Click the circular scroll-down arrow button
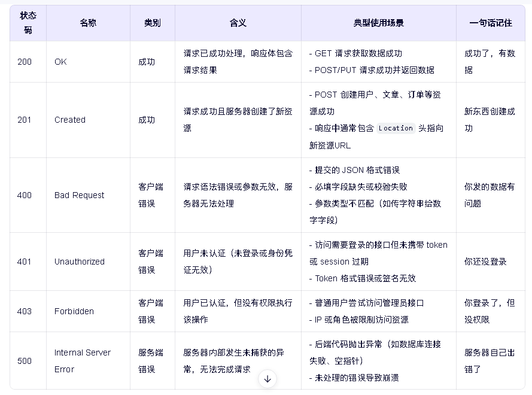Screen dimensions: 532x395 (x=267, y=379)
